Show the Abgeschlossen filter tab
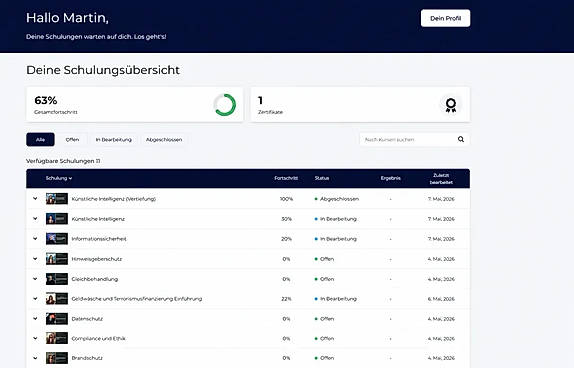Screen dimensions: 574x368 coord(164,140)
